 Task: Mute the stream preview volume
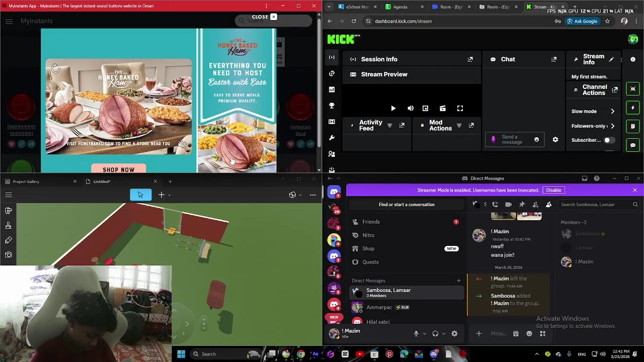pos(411,109)
